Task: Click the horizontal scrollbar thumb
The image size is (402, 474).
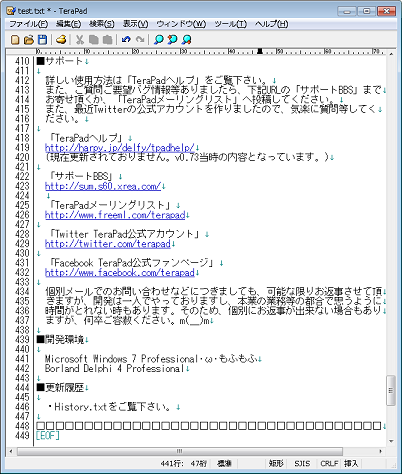Action: (180, 451)
